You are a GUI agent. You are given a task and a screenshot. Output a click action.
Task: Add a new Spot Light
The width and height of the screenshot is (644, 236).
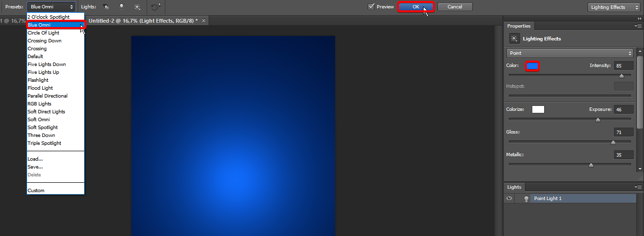[106, 7]
